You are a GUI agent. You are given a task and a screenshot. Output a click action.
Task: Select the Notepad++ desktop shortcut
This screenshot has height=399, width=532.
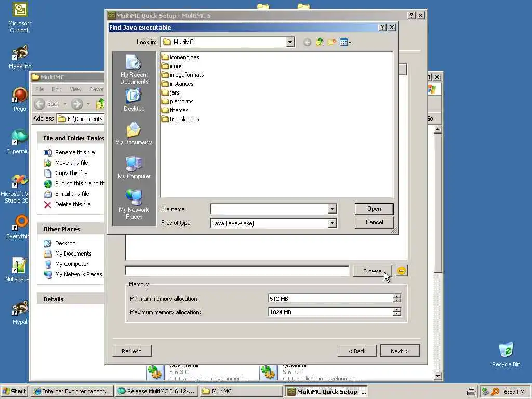pyautogui.click(x=17, y=270)
